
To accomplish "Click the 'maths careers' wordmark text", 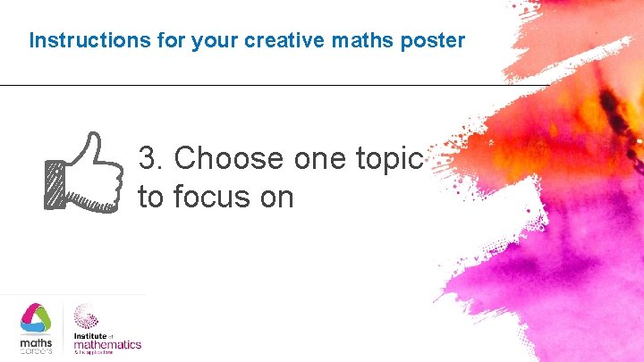I will [36, 346].
